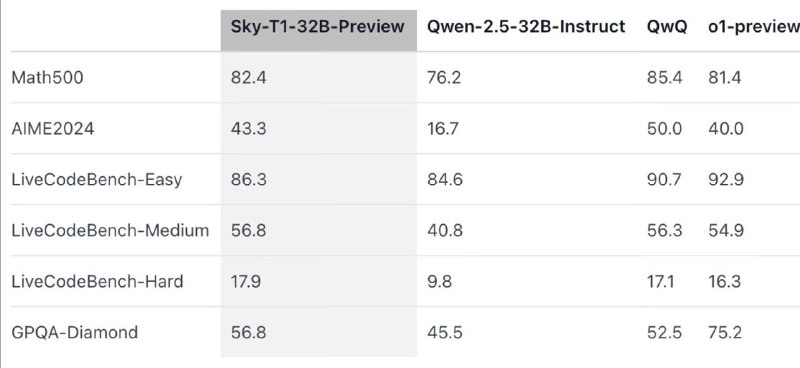The width and height of the screenshot is (800, 368).
Task: Click the 17.9 LiveCodeBench-Hard score cell
Action: (x=245, y=282)
